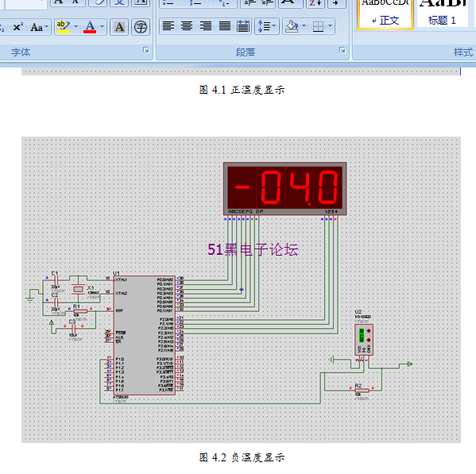
Task: Apply red font color
Action: [90, 27]
